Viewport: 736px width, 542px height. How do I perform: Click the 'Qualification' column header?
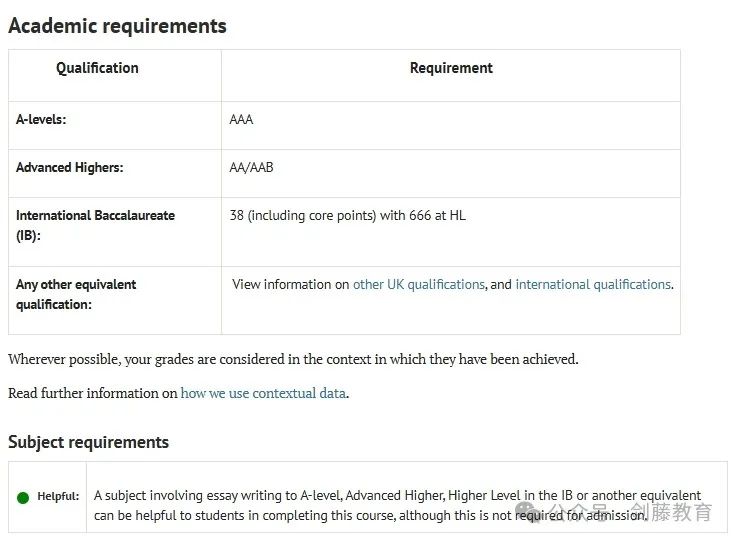(97, 68)
